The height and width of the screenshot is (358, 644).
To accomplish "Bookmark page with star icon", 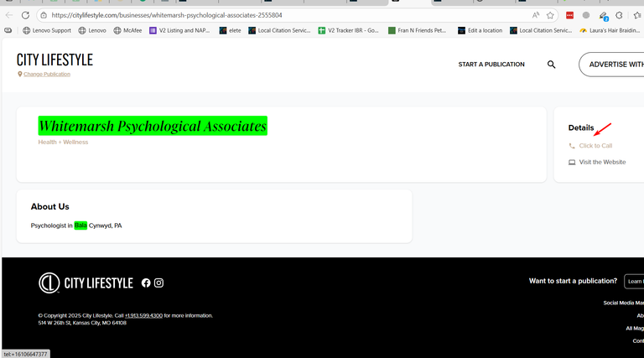I will pyautogui.click(x=550, y=15).
